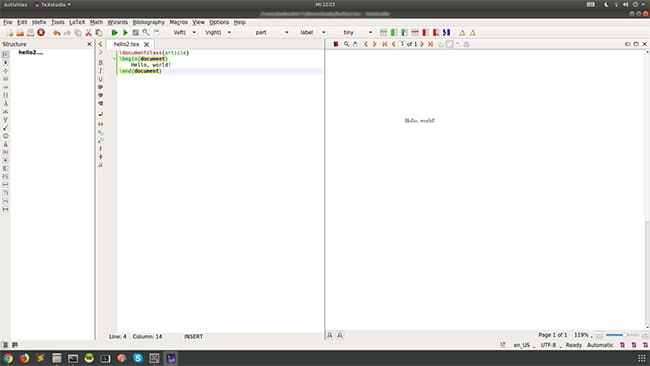This screenshot has height=366, width=650.
Task: Undo the last edit
Action: (57, 33)
